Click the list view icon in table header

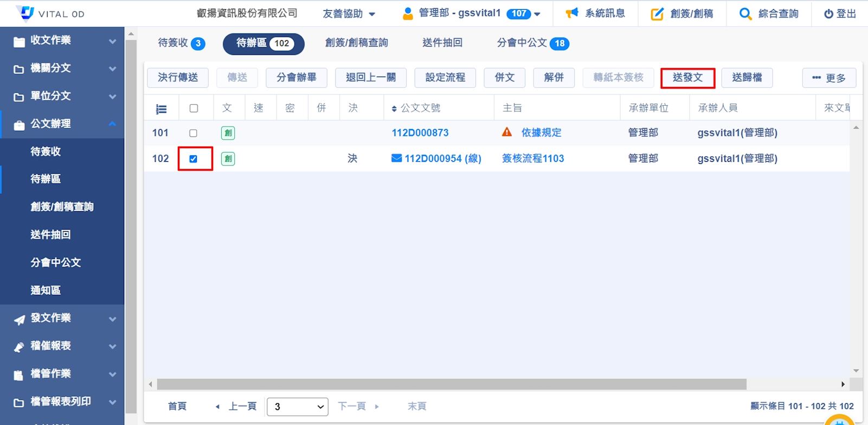[161, 109]
